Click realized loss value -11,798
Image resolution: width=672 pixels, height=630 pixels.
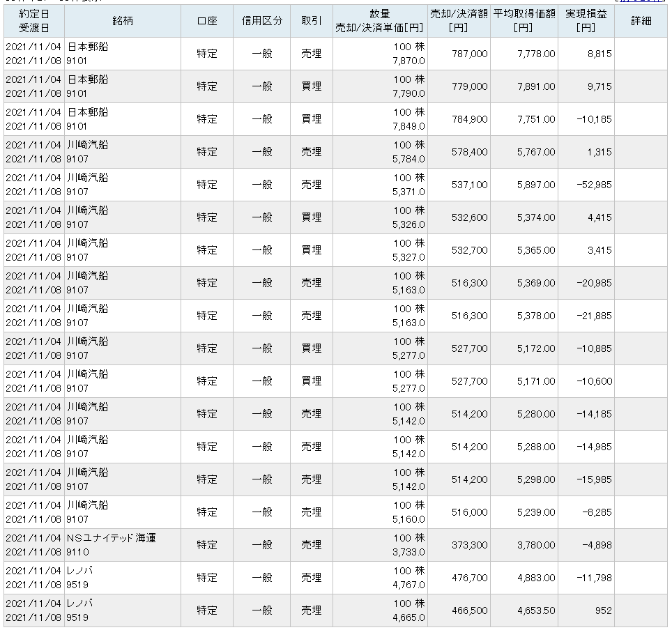coord(595,578)
